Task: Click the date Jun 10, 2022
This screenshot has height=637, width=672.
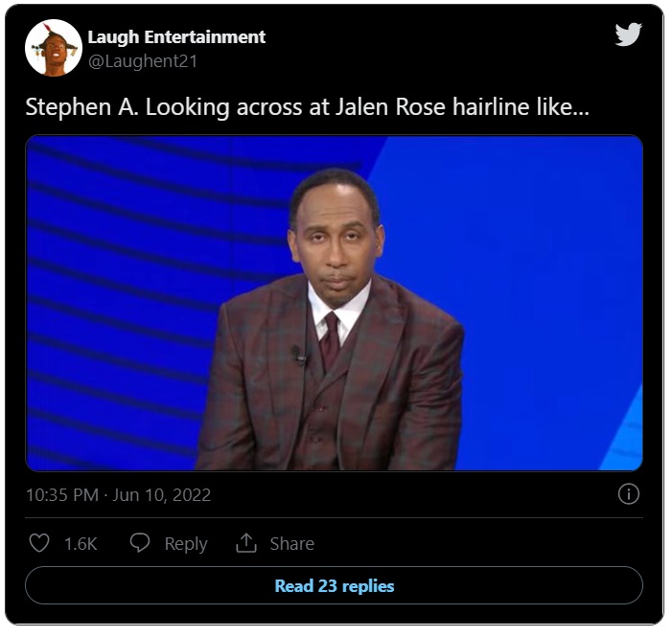Action: 162,495
